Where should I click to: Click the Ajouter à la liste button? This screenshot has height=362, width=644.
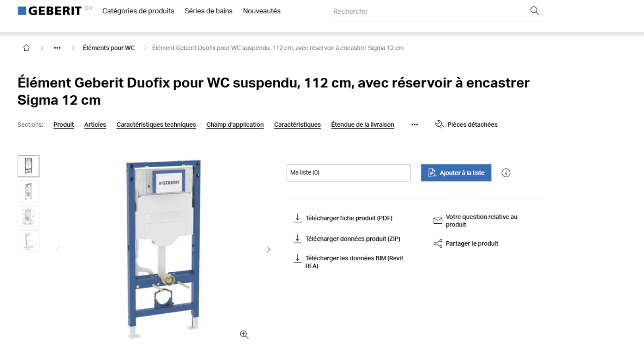point(456,173)
